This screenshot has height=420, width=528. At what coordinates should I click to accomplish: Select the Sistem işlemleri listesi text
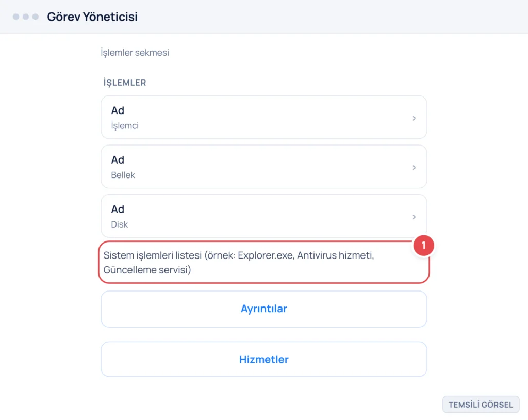coord(238,262)
